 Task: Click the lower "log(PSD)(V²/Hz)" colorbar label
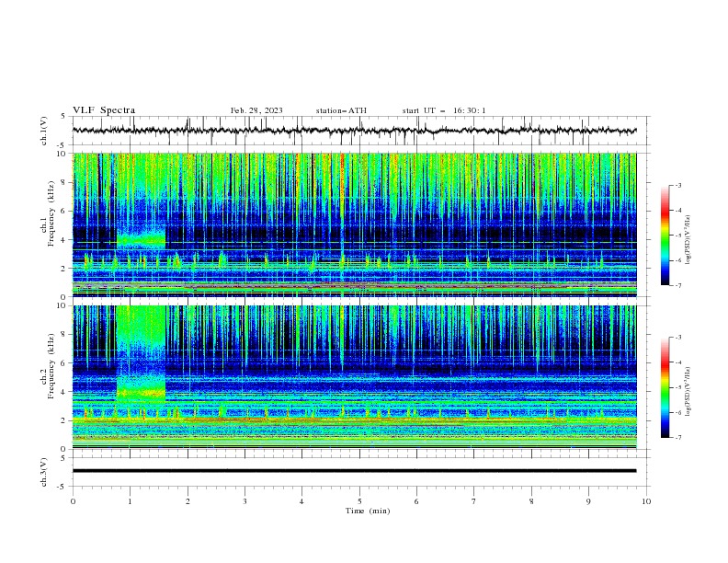pyautogui.click(x=688, y=392)
